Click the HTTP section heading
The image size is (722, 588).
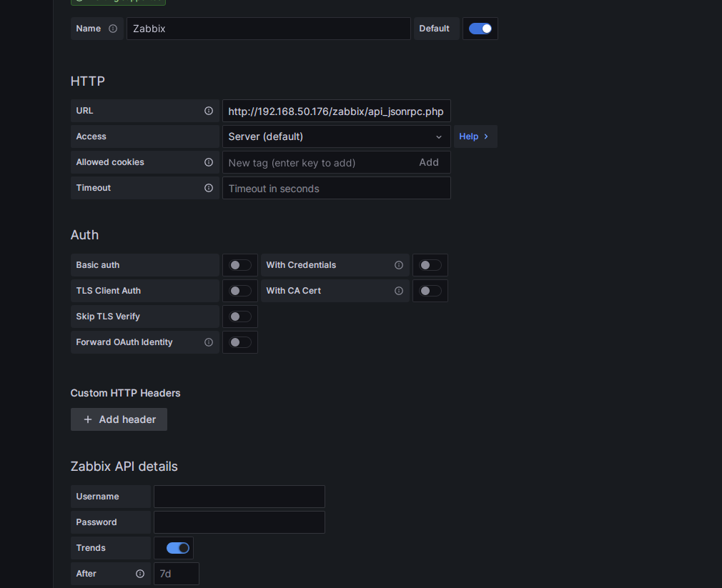click(87, 81)
